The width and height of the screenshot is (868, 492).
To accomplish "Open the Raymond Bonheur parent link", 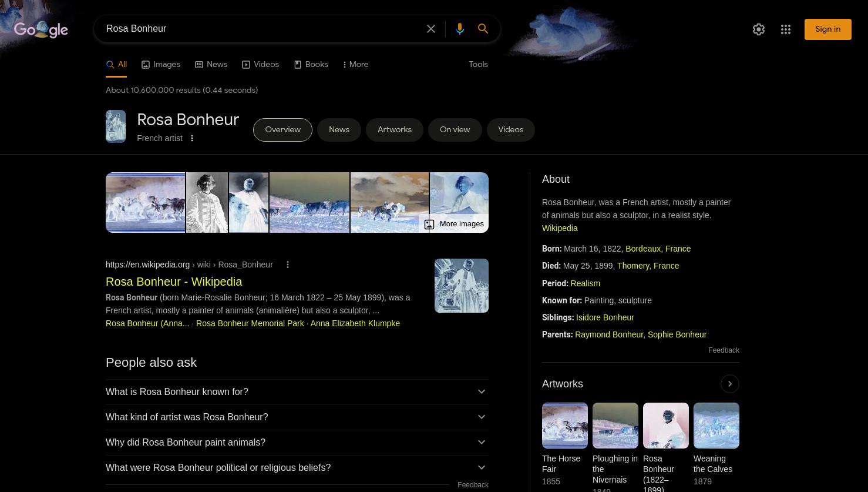I will pos(609,334).
